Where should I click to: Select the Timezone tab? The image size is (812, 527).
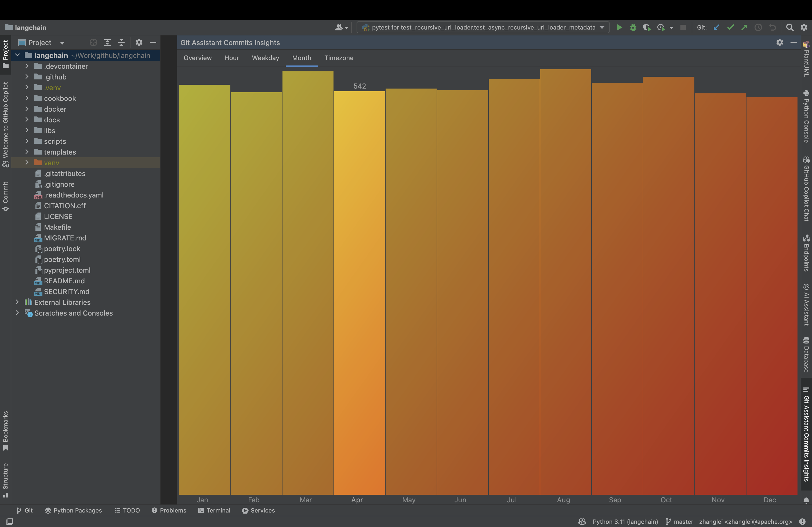click(x=339, y=57)
